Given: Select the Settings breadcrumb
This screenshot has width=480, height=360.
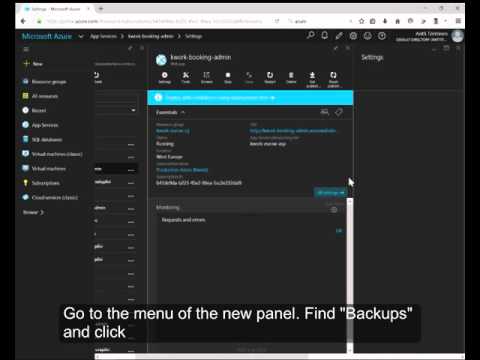Looking at the screenshot, I should 194,36.
